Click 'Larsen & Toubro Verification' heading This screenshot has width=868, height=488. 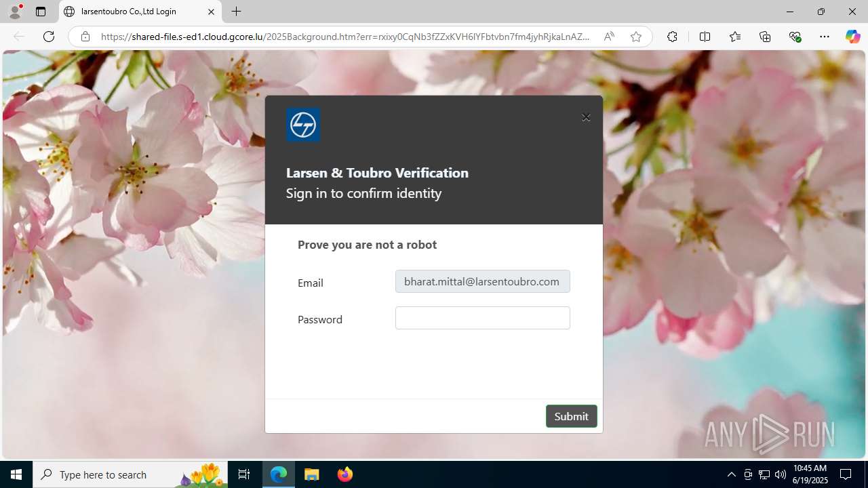pos(377,173)
